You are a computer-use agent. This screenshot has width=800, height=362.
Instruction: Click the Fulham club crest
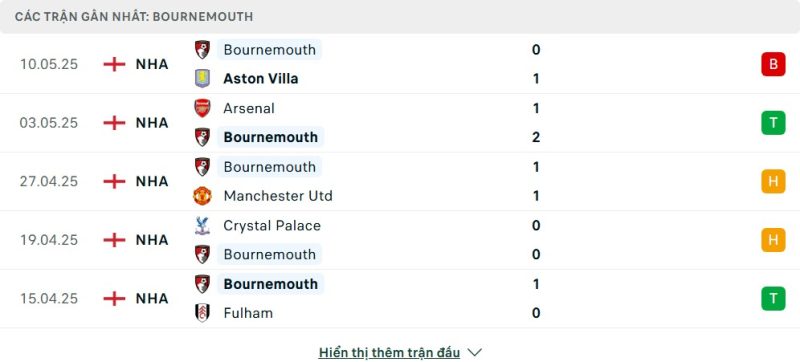tap(203, 313)
